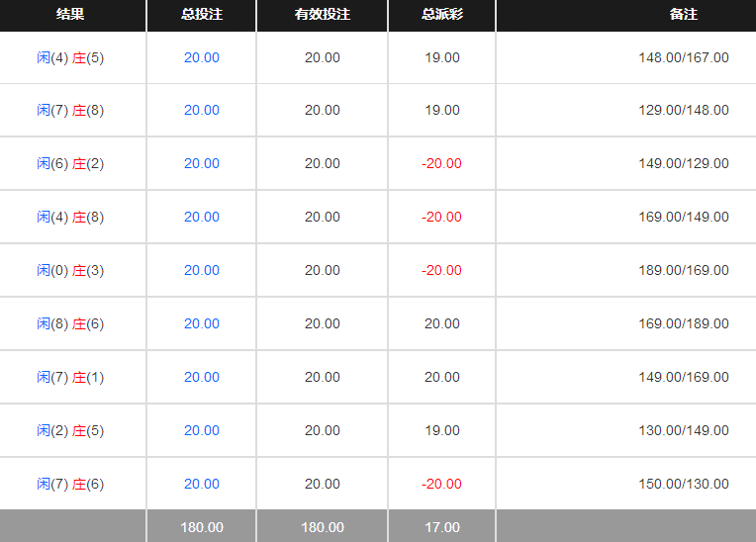This screenshot has width=756, height=542.
Task: Open blue 20.00 bet link in 闲(0) 庄(3) row
Action: (202, 271)
